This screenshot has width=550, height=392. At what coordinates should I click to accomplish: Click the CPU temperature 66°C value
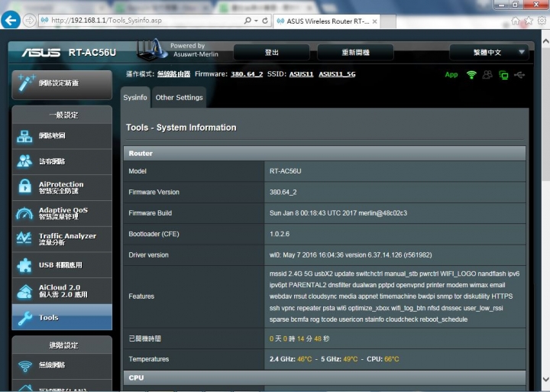point(392,359)
